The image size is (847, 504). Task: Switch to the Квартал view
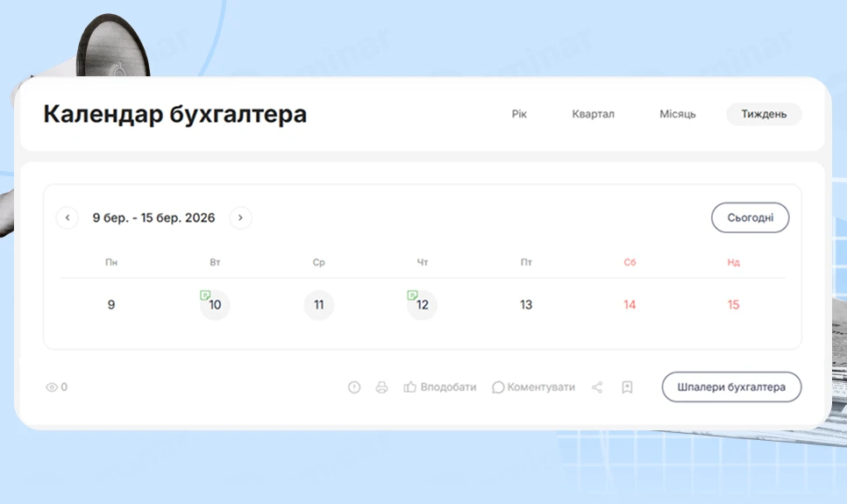[x=593, y=114]
